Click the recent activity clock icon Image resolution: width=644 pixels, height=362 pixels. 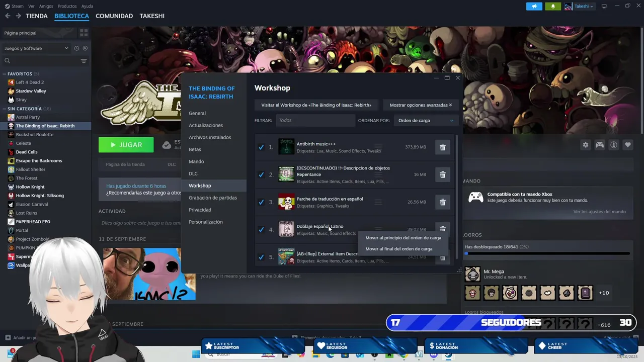pos(76,48)
